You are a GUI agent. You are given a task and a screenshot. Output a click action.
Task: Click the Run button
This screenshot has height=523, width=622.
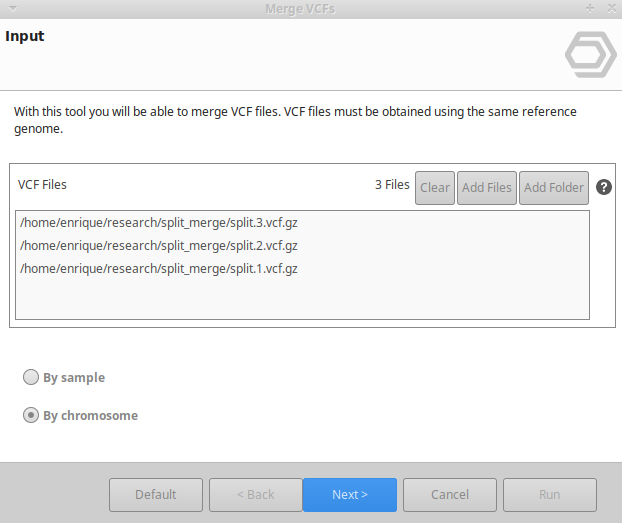(x=550, y=495)
